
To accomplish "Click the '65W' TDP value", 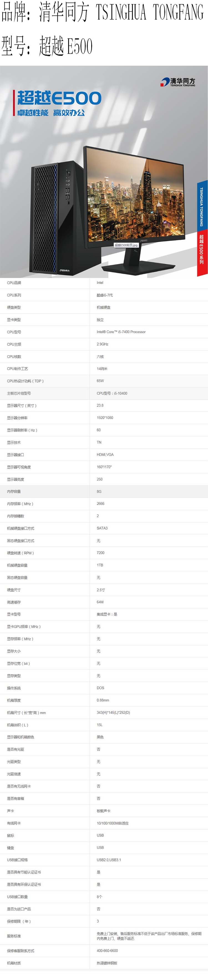I will click(100, 381).
